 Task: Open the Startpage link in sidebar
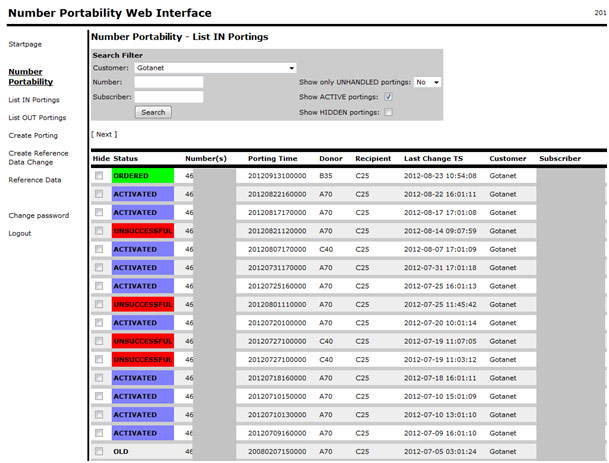pyautogui.click(x=25, y=44)
